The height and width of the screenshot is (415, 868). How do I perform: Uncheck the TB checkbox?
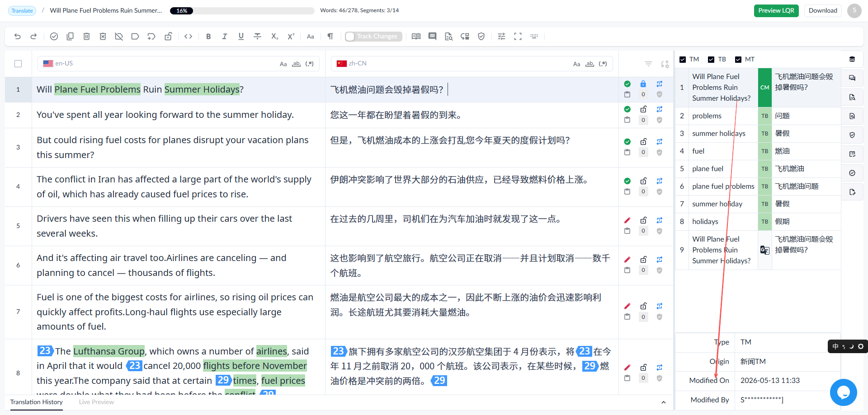[711, 60]
